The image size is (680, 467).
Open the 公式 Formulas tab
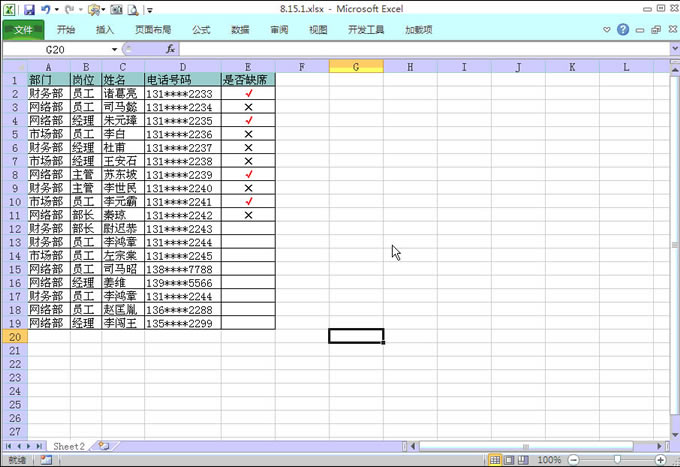201,29
